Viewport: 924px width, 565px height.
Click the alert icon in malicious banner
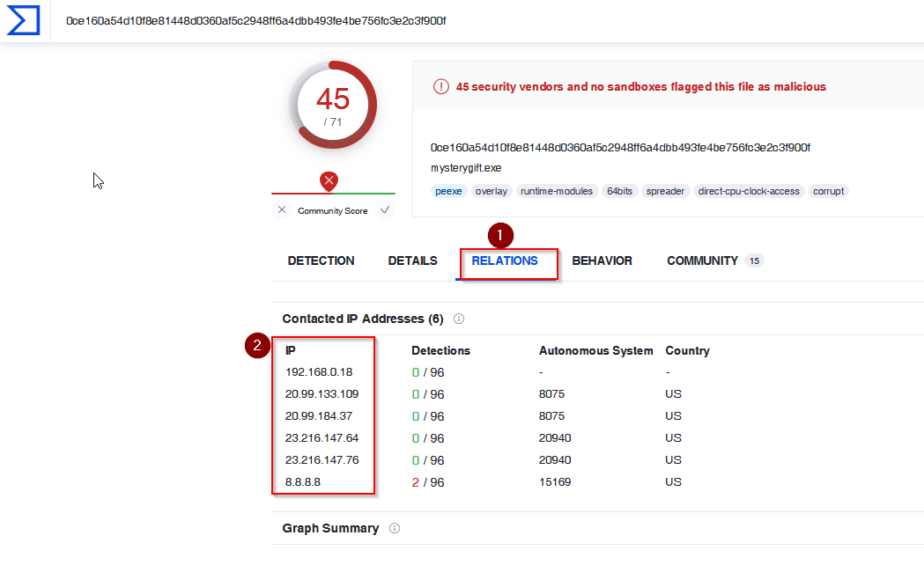tap(440, 86)
